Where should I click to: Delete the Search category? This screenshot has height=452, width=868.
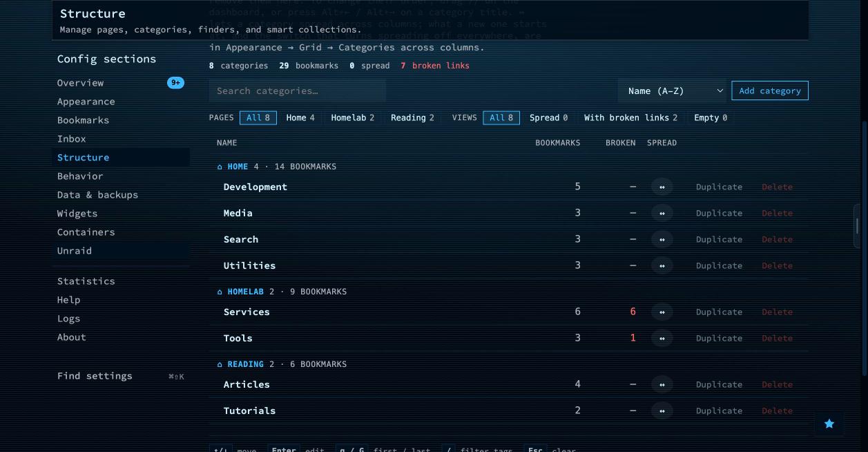[777, 239]
